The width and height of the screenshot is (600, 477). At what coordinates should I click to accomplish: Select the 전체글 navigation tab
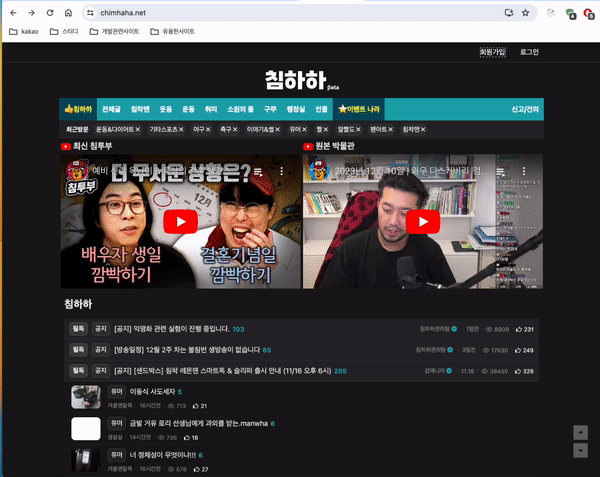click(x=113, y=109)
